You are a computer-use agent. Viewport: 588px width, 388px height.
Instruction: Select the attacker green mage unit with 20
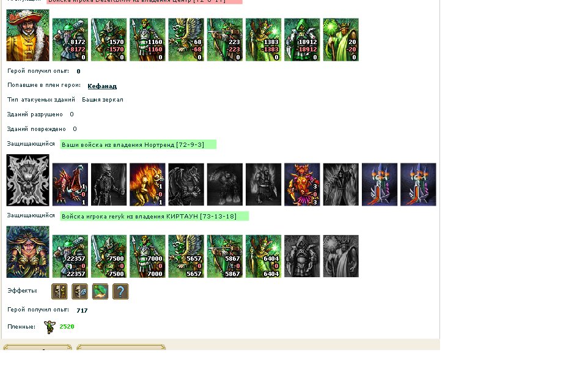point(341,40)
